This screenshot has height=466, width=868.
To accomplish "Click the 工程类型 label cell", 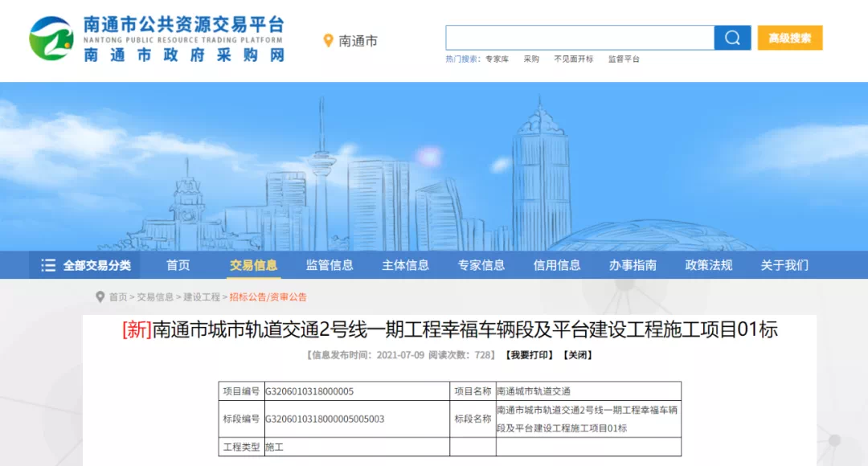I will 241,448.
